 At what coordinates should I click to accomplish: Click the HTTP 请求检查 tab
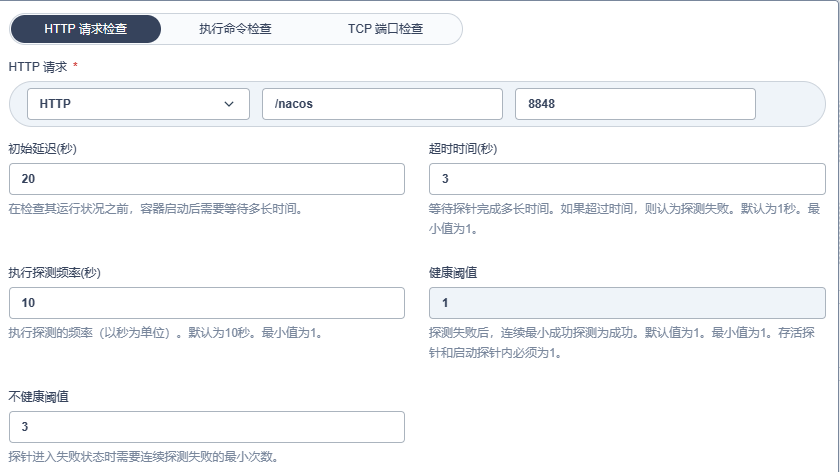[86, 29]
